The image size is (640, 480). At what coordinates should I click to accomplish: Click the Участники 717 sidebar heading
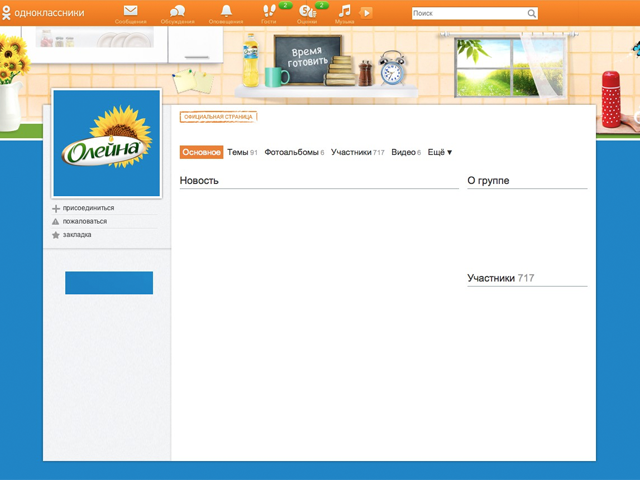[x=501, y=278]
